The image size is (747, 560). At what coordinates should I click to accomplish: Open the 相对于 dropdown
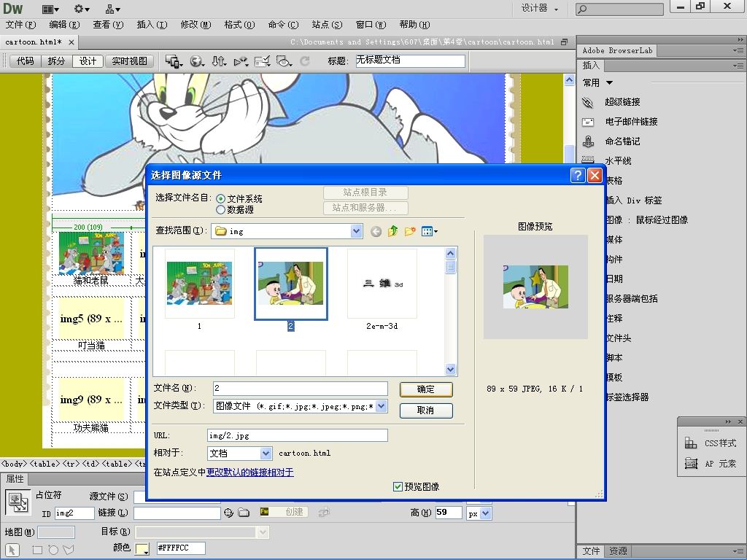click(266, 453)
